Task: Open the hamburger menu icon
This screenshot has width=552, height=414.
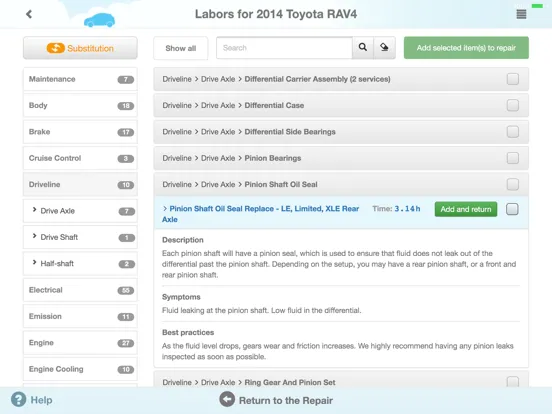Action: (x=521, y=14)
